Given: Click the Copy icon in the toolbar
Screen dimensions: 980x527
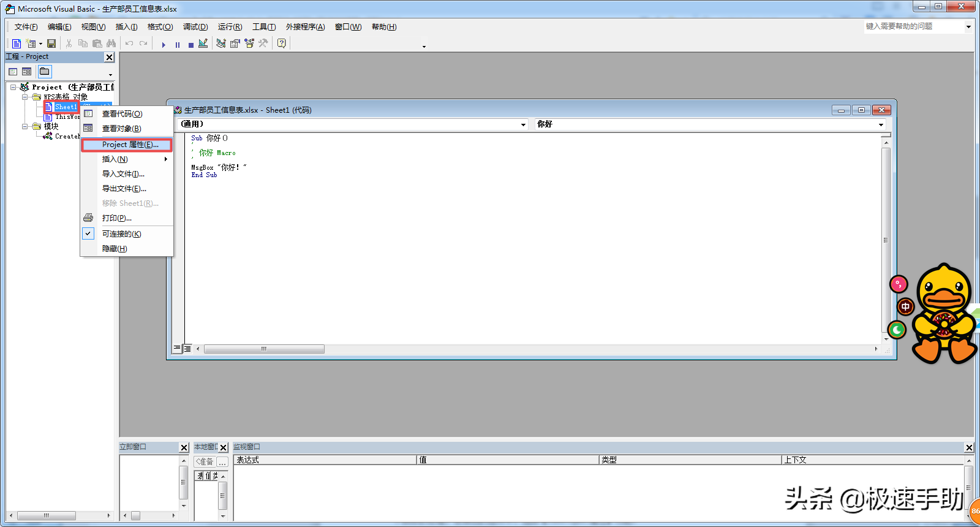Looking at the screenshot, I should click(83, 44).
